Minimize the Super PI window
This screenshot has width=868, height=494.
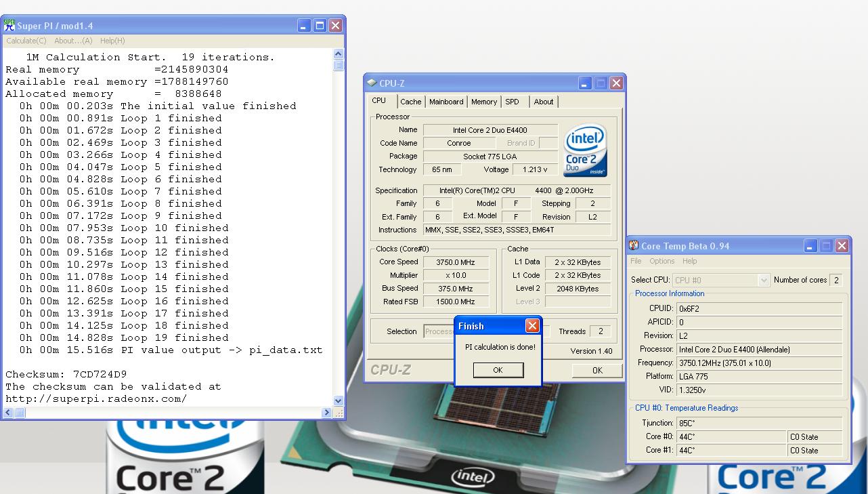(304, 26)
